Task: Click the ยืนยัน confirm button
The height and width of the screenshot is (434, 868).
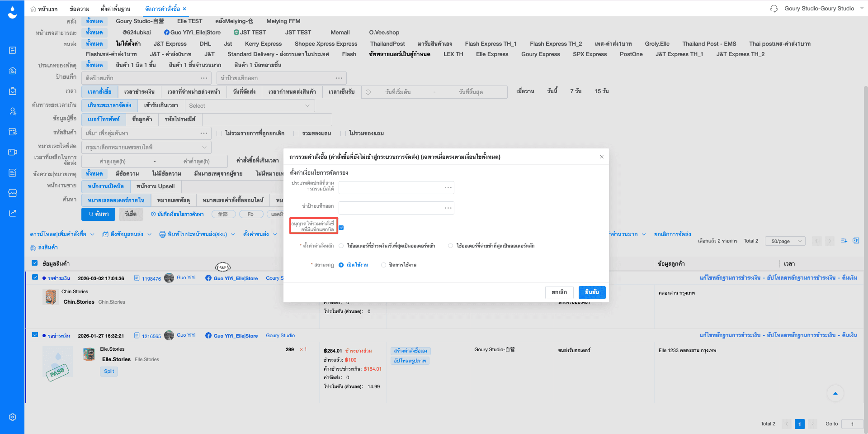Action: point(592,292)
